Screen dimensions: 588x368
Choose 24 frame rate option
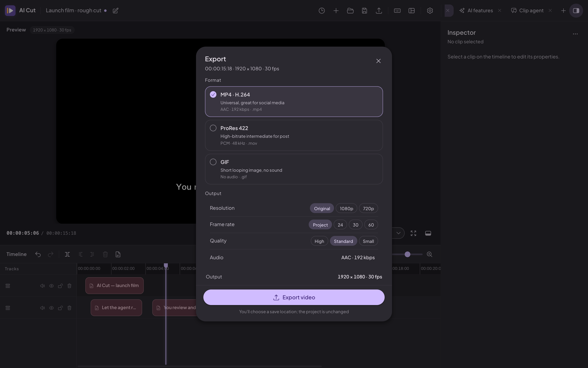[x=340, y=225]
